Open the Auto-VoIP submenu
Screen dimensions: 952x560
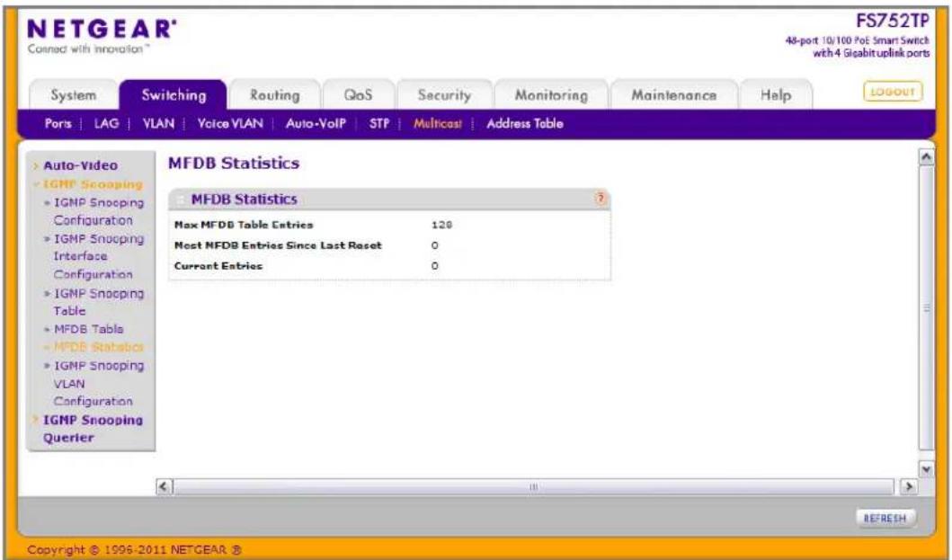[316, 123]
